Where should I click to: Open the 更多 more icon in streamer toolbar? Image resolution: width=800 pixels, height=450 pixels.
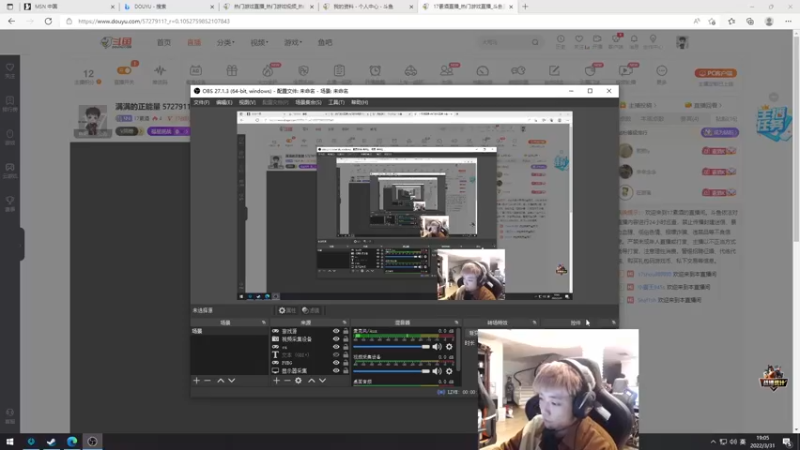coord(662,70)
